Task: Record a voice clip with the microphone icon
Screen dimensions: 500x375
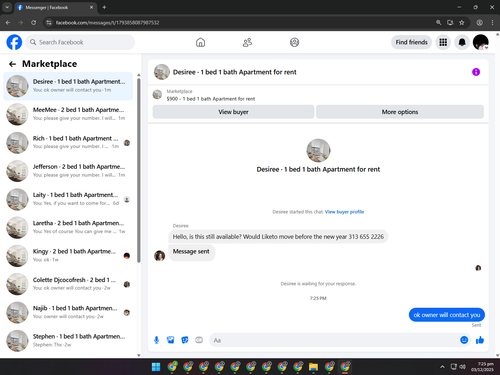Action: pos(156,340)
